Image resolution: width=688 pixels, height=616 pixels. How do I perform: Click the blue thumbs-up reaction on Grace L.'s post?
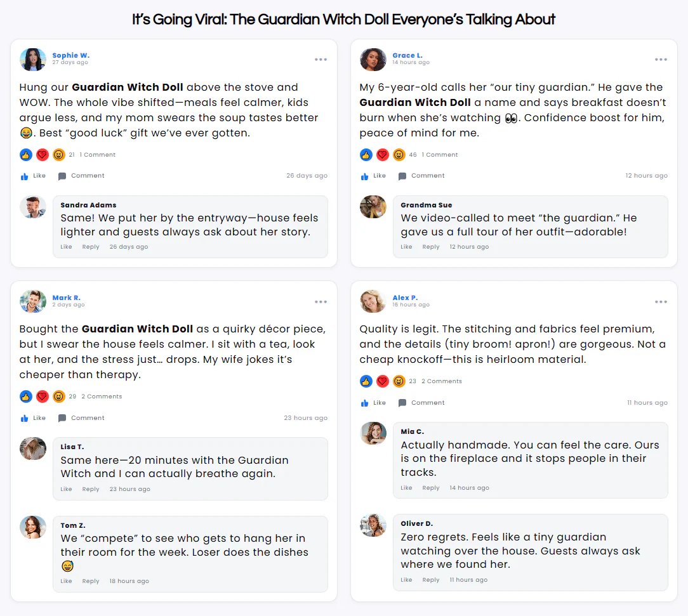tap(366, 155)
